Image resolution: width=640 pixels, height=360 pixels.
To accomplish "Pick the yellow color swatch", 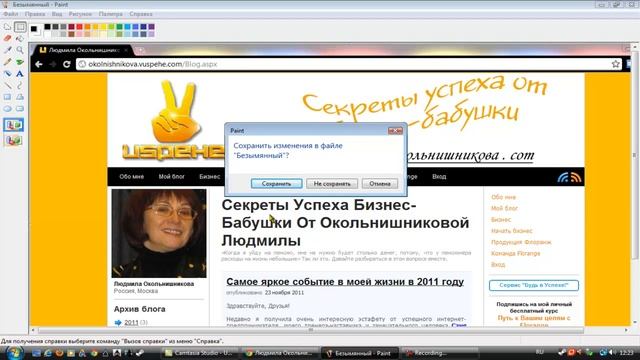I will 103,27.
